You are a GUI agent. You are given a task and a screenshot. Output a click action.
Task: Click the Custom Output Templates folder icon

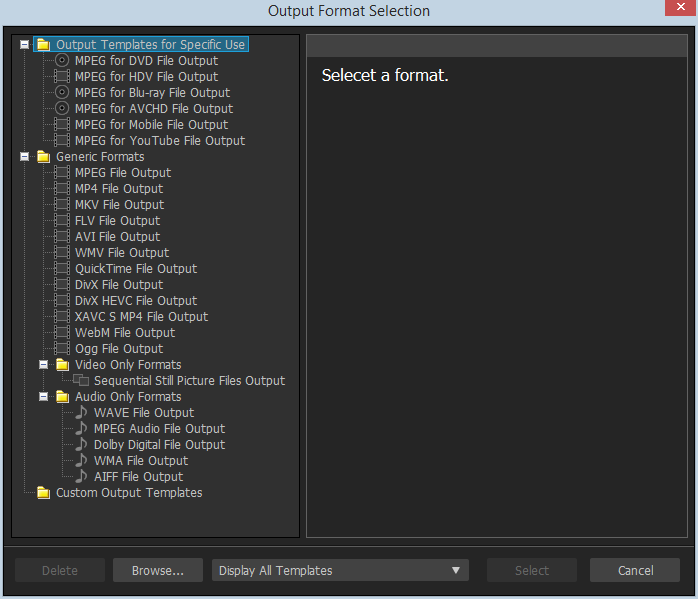[x=43, y=493]
